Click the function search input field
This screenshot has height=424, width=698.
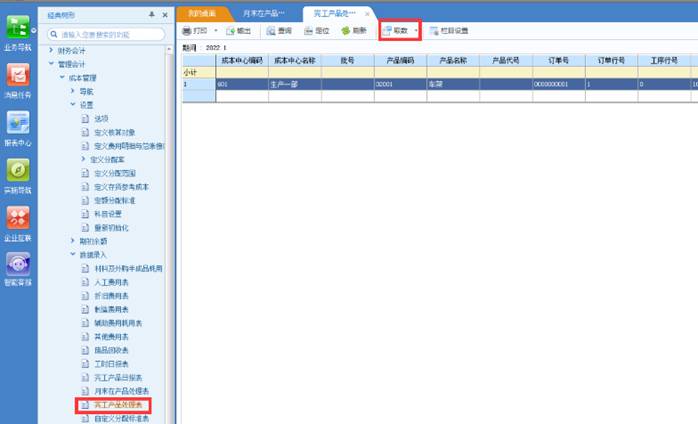pos(112,33)
